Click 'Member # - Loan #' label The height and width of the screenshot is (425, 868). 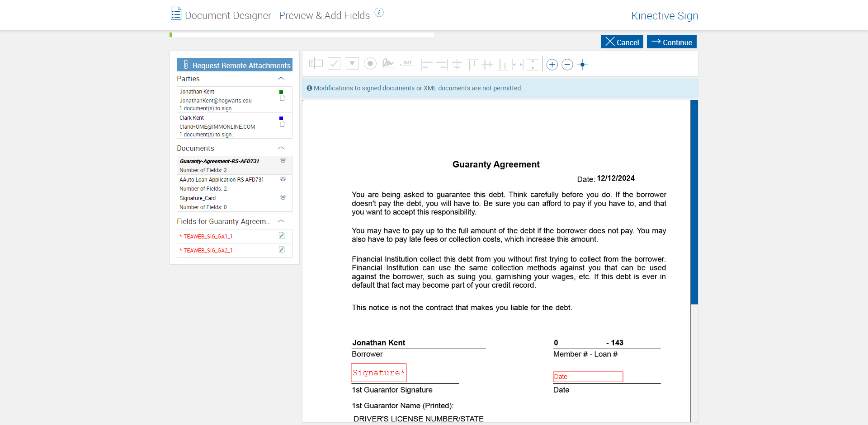point(585,354)
